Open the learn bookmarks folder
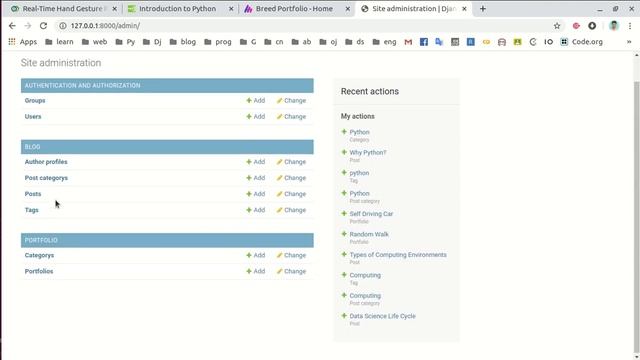Image resolution: width=640 pixels, height=360 pixels. pos(60,42)
